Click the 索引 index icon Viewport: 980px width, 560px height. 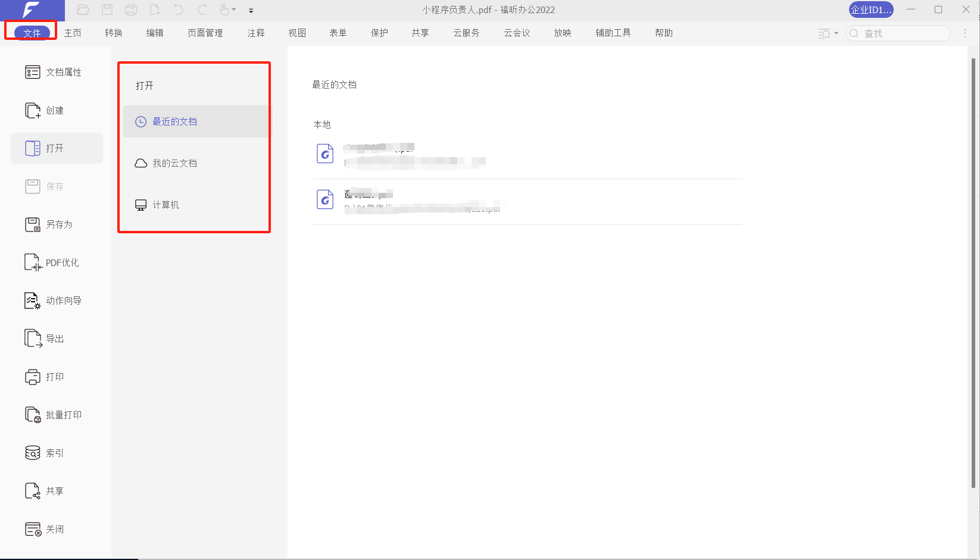33,453
